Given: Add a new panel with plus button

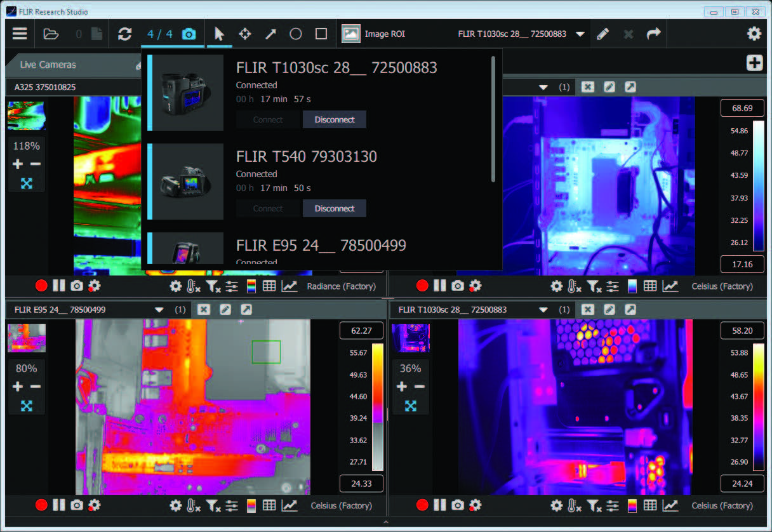Looking at the screenshot, I should pos(754,63).
